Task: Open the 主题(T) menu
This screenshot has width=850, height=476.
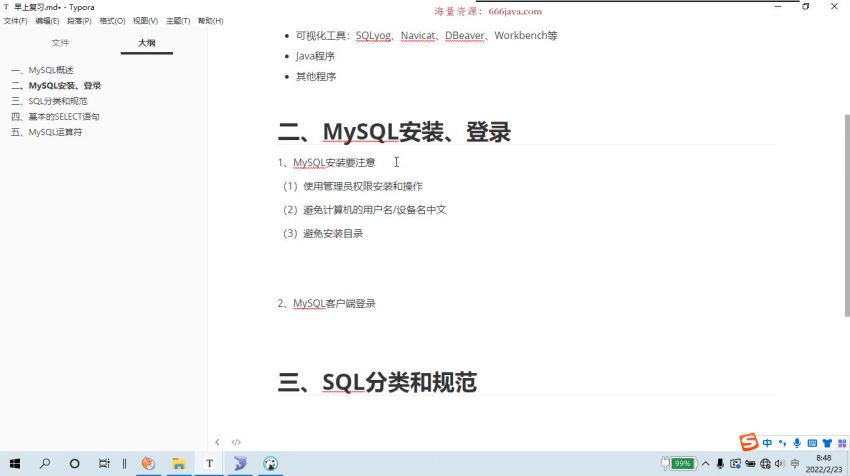Action: pyautogui.click(x=178, y=21)
